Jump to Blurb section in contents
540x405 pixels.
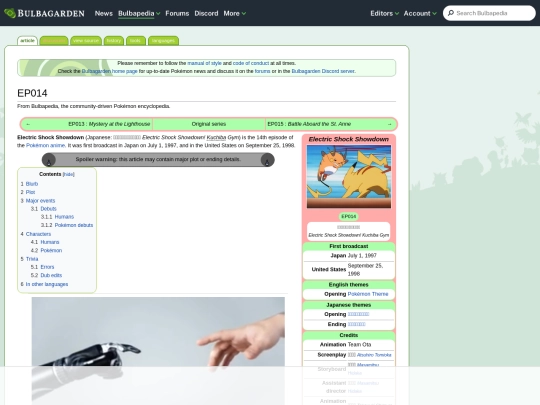coord(32,184)
